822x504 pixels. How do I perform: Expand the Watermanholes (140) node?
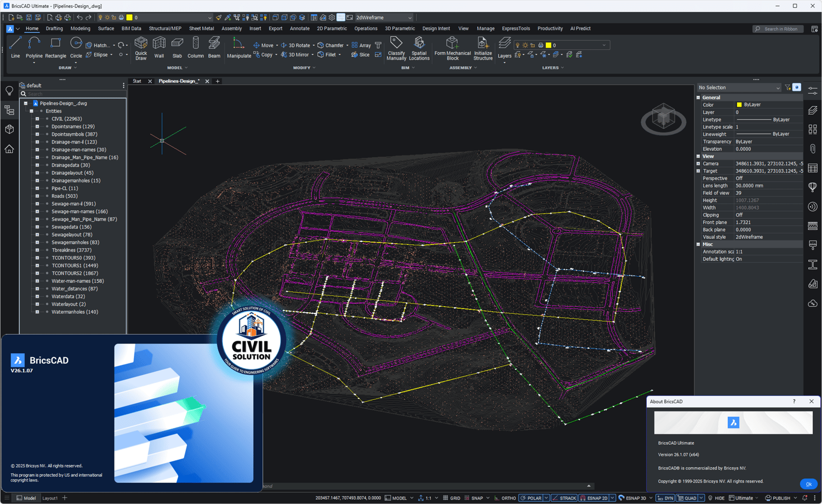[x=37, y=312]
